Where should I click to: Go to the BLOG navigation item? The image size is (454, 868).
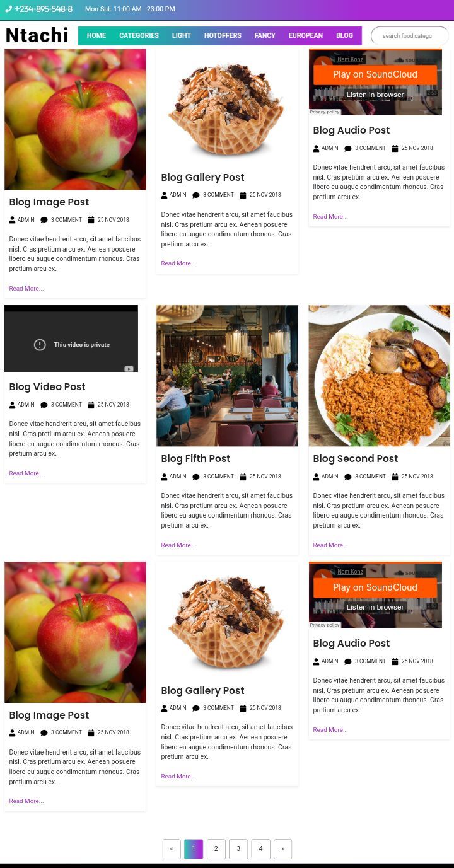point(344,36)
